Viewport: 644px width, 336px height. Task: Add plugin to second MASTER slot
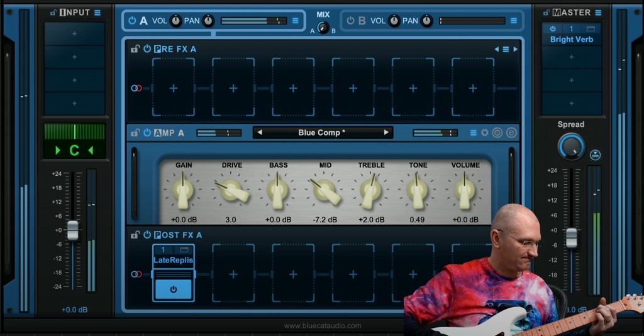pos(571,57)
